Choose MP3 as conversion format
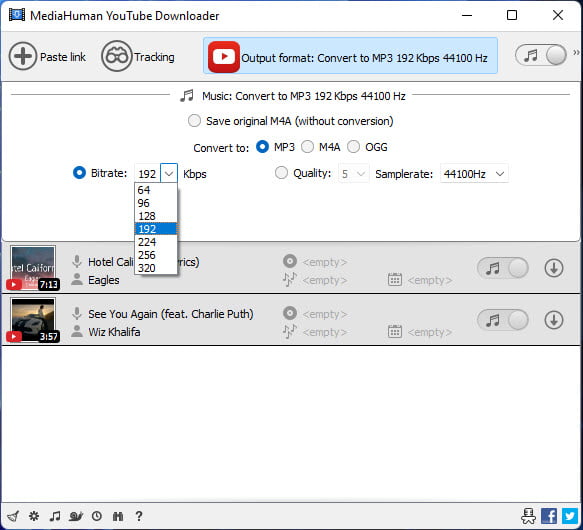The image size is (583, 530). coord(262,147)
